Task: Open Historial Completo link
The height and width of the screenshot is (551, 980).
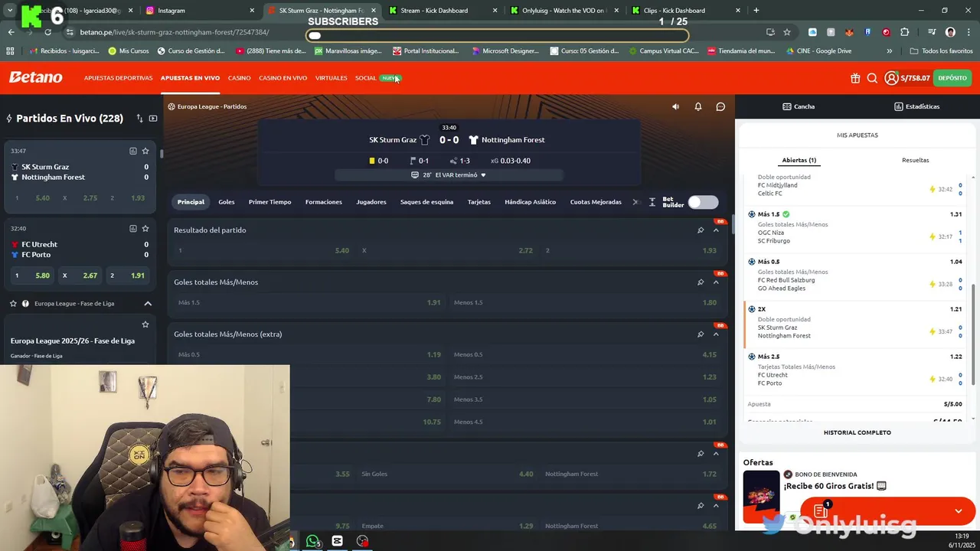Action: point(857,432)
